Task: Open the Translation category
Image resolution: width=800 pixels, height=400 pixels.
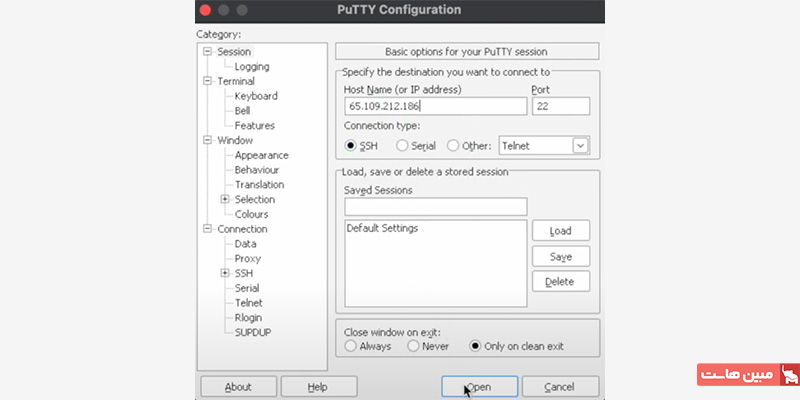Action: click(x=259, y=185)
